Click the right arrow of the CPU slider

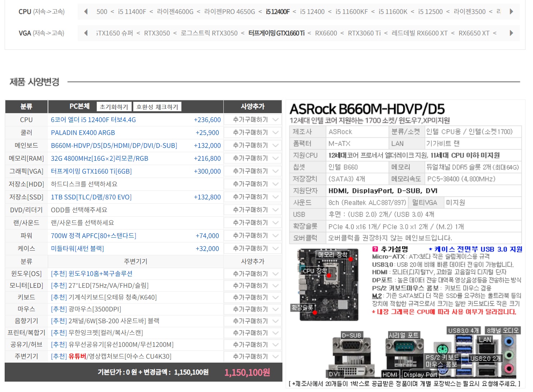point(511,11)
